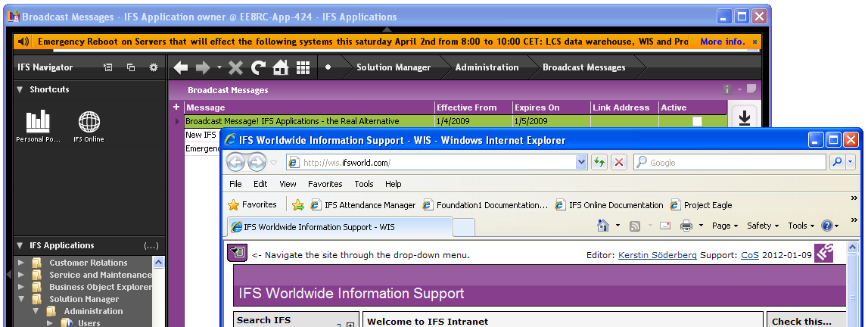Click the Navigator list view icon
This screenshot has width=868, height=327.
click(108, 67)
